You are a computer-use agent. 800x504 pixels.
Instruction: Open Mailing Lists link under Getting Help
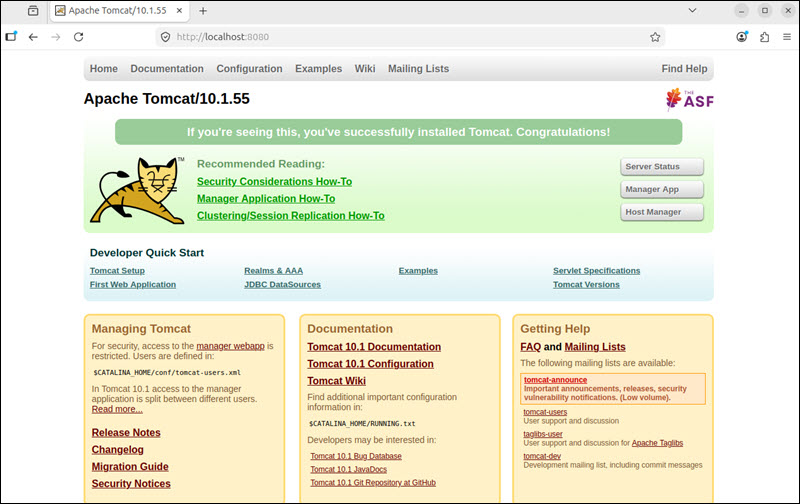point(595,347)
